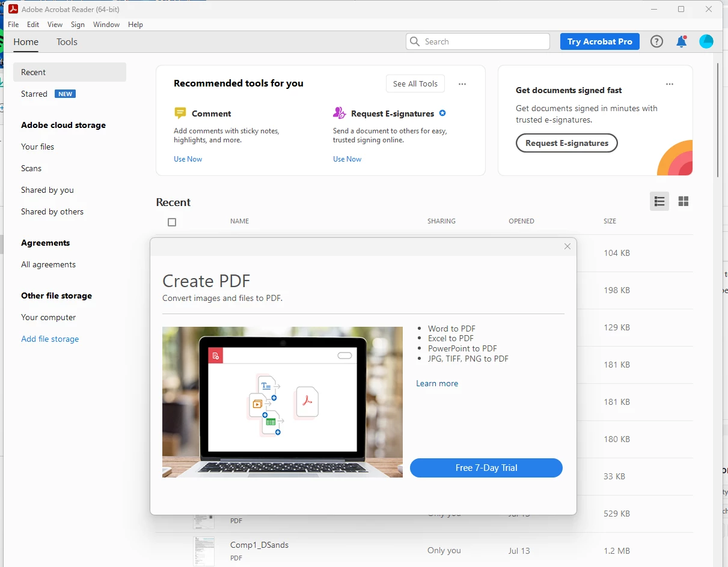
Task: Sort by OPENED column header
Action: point(521,221)
